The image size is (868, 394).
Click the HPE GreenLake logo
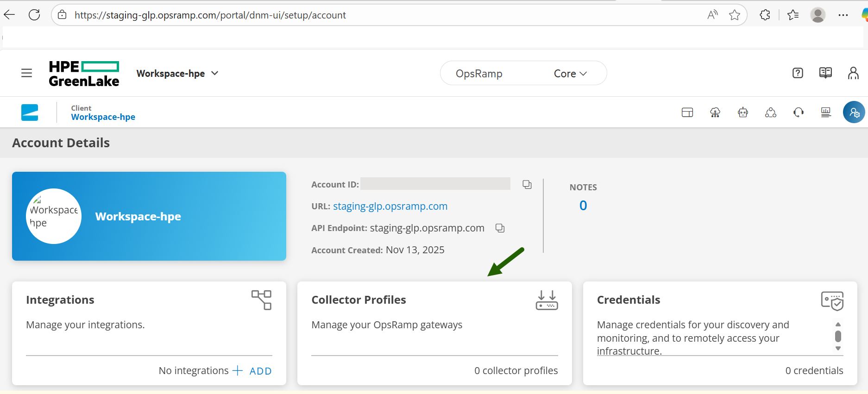tap(84, 74)
